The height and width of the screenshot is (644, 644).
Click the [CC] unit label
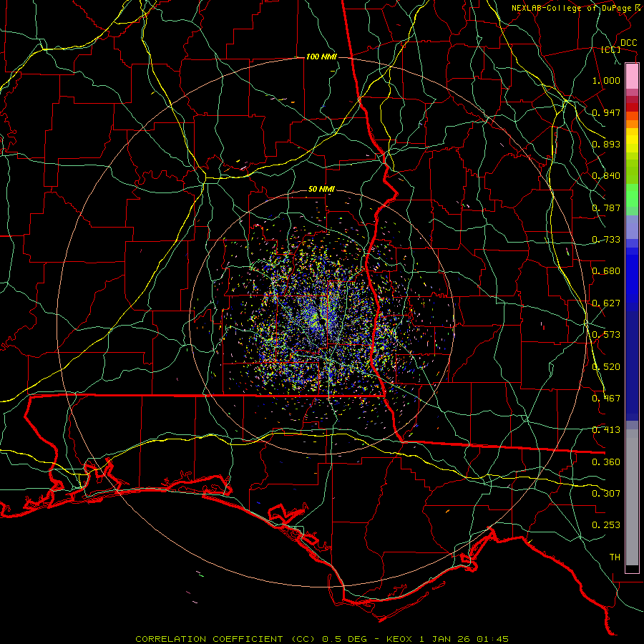(610, 49)
